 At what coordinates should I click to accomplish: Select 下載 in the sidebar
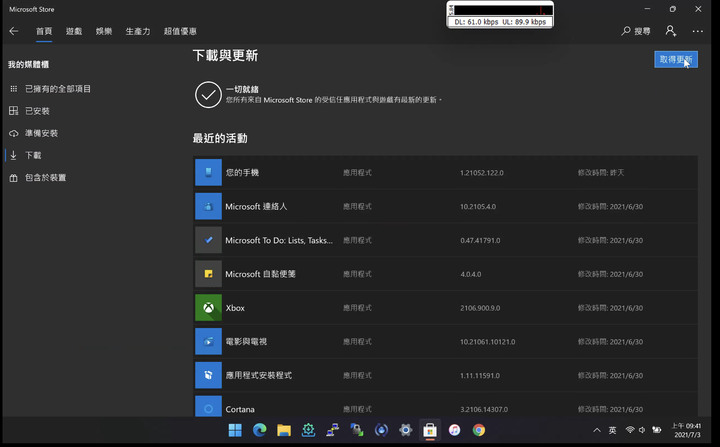pos(33,155)
